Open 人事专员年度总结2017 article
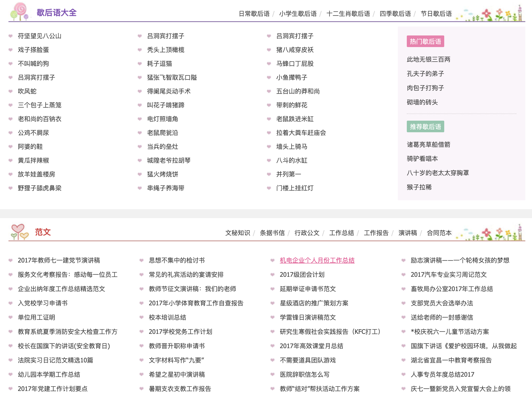532x401 pixels. point(442,374)
